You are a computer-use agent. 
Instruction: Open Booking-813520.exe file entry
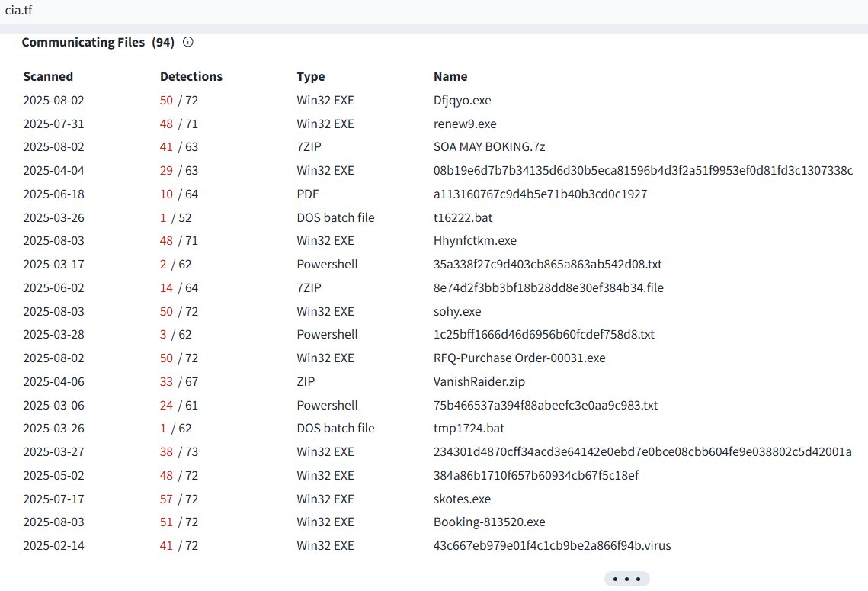pos(489,522)
